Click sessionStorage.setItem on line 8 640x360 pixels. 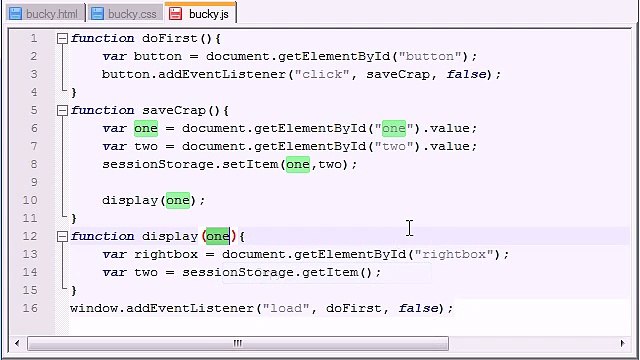click(190, 164)
